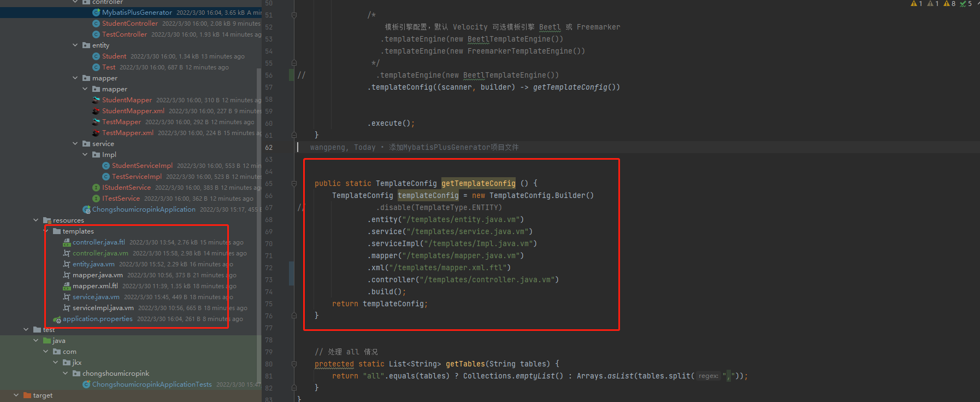Click the TestMapper interface icon

pyautogui.click(x=96, y=121)
